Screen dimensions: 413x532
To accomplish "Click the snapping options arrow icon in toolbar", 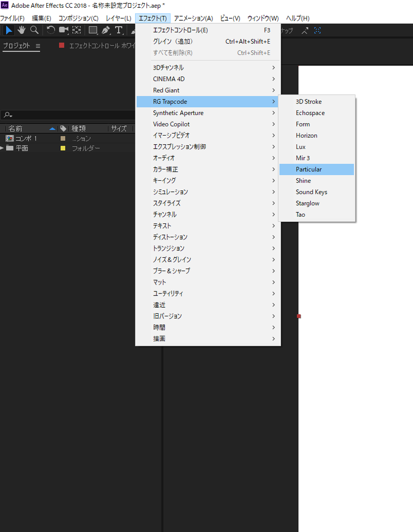I will coord(305,31).
